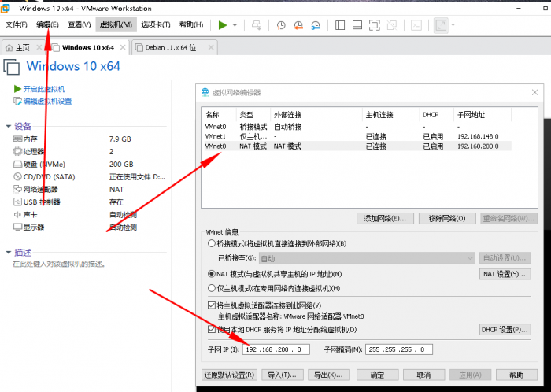
Task: Open the snapshot manager icon
Action: [316, 25]
